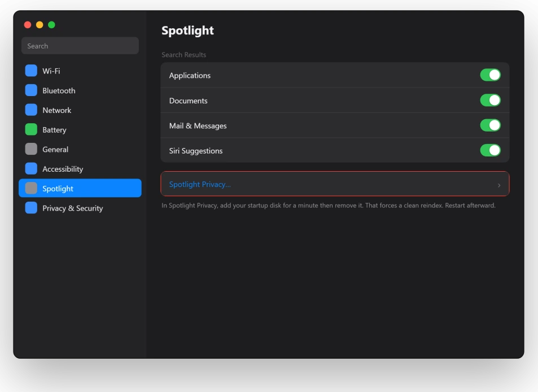Switch off Mail & Messages toggle
The height and width of the screenshot is (392, 538).
point(491,125)
